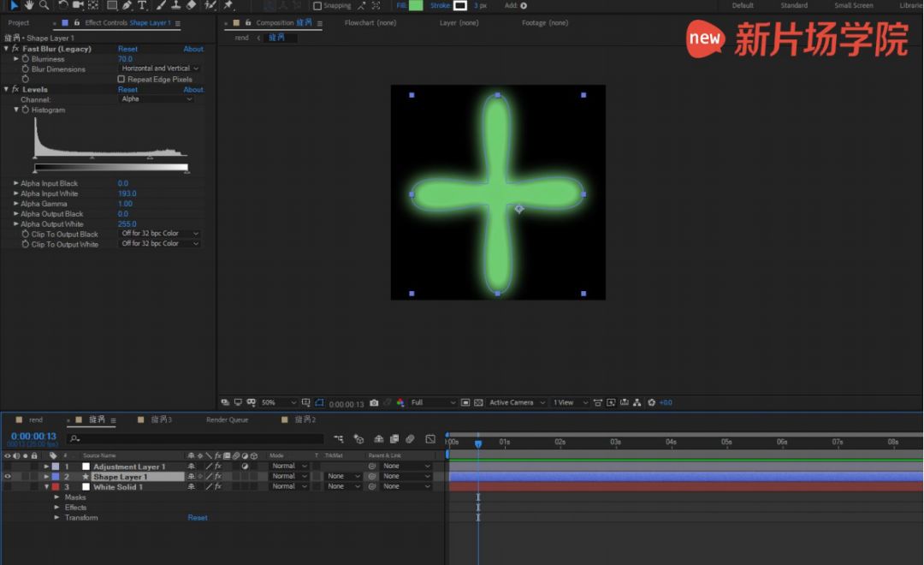Click About link for Levels effect
Screen dimensions: 924x565
click(193, 89)
